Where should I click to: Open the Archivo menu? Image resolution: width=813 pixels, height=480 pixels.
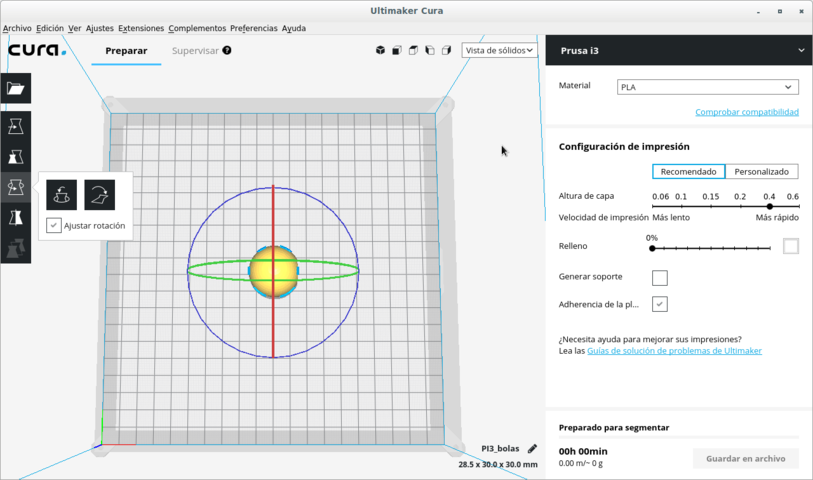tap(17, 28)
